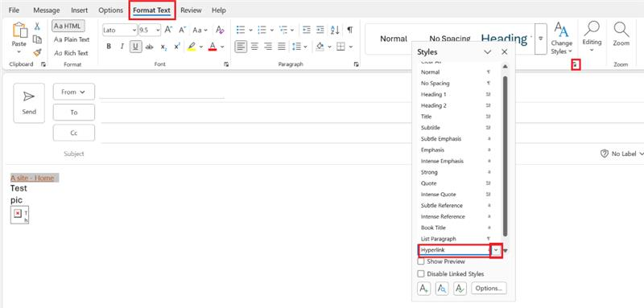Apply red font color
The image size is (644, 308).
213,47
